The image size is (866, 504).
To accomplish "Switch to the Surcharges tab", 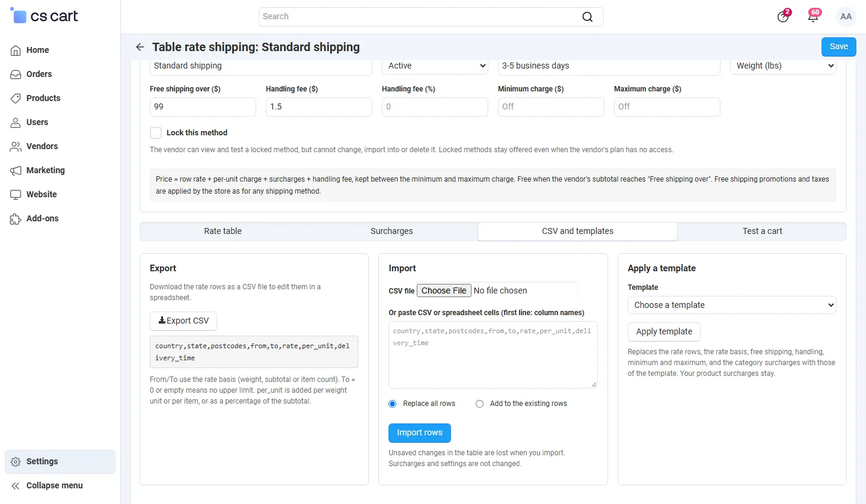I will (392, 231).
